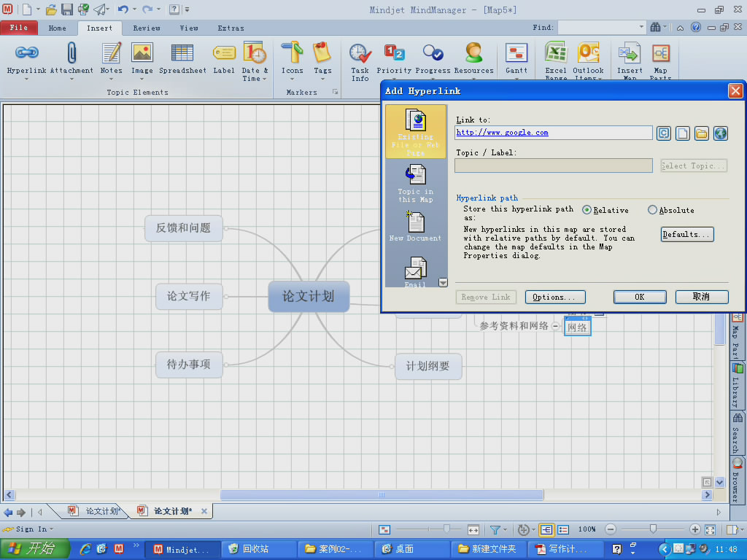The height and width of the screenshot is (560, 747).
Task: Click the Hyperlink ribbon icon
Action: tap(27, 52)
